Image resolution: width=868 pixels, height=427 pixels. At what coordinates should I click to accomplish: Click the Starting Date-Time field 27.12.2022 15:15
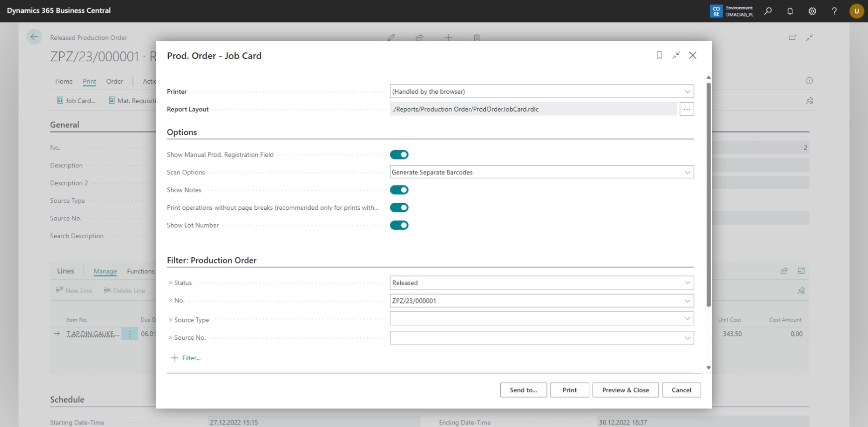[x=314, y=422]
